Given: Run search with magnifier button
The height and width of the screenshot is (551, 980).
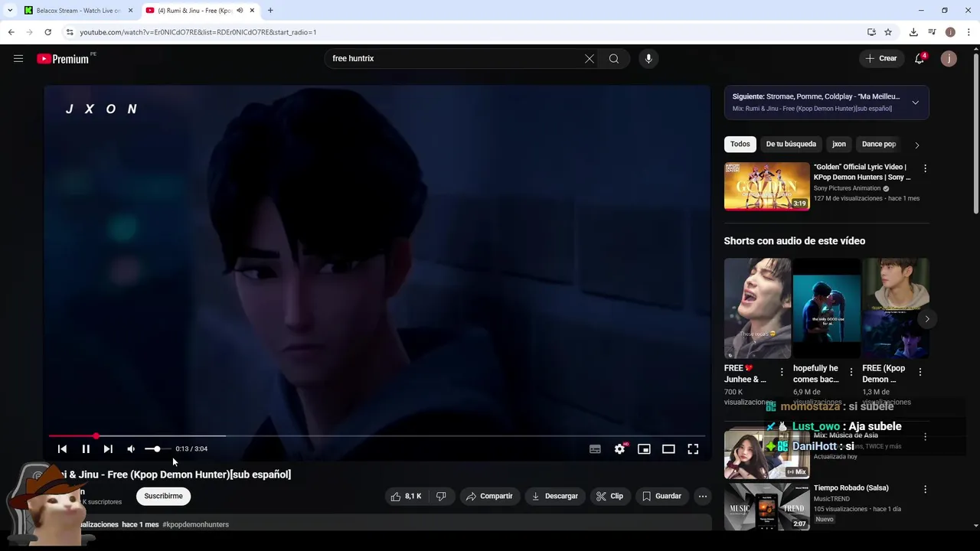Looking at the screenshot, I should click(x=614, y=59).
